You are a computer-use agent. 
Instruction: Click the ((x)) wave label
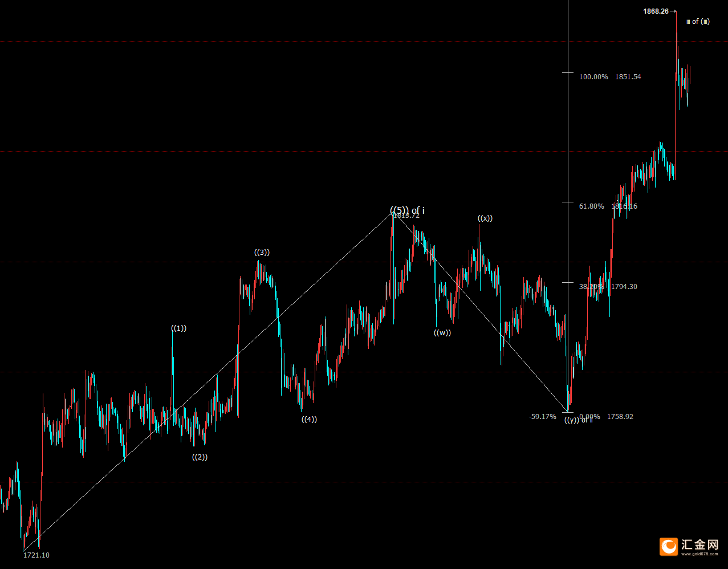485,218
